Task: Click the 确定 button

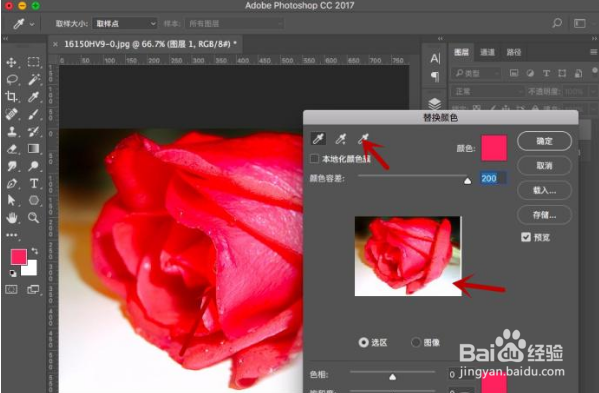Action: pyautogui.click(x=544, y=141)
